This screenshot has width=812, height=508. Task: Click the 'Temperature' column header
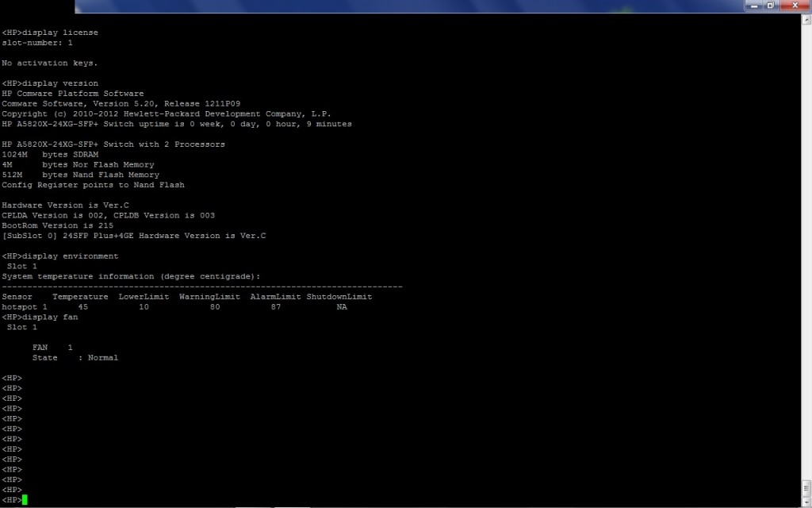[80, 297]
